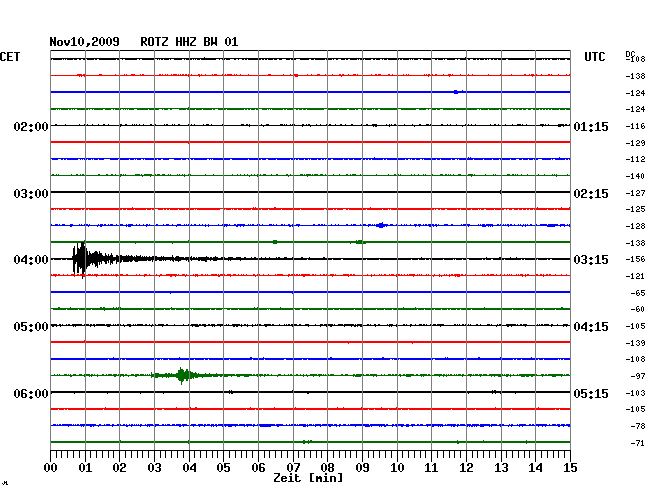The height and width of the screenshot is (494, 650).
Task: Click the 08 minute axis label
Action: point(327,468)
